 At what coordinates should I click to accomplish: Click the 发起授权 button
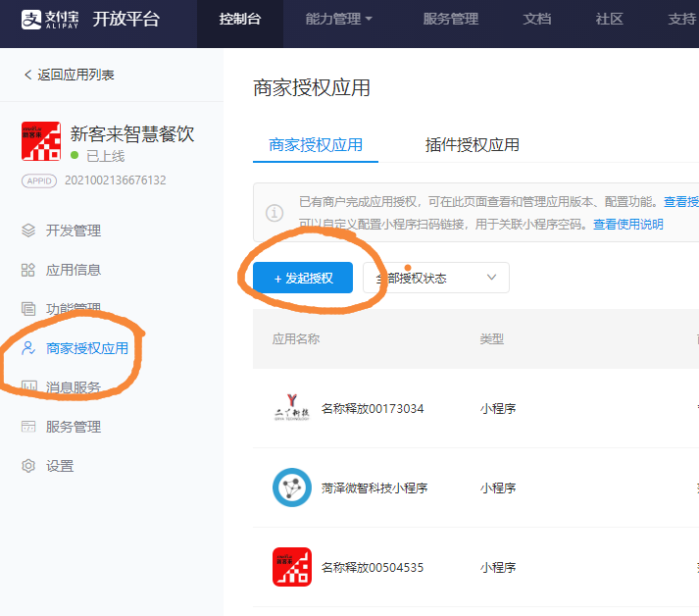coord(303,278)
